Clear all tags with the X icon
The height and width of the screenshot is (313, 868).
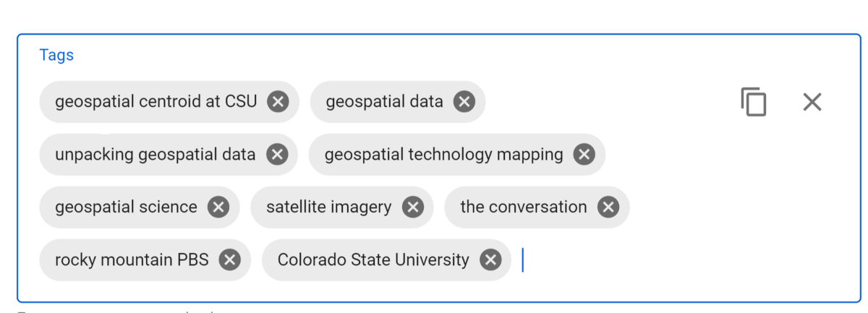tap(812, 102)
